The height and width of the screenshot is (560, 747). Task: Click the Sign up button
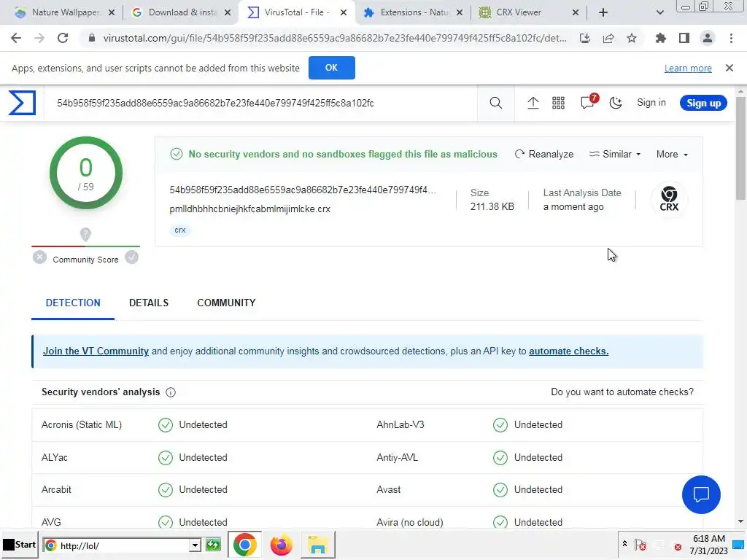(x=703, y=103)
